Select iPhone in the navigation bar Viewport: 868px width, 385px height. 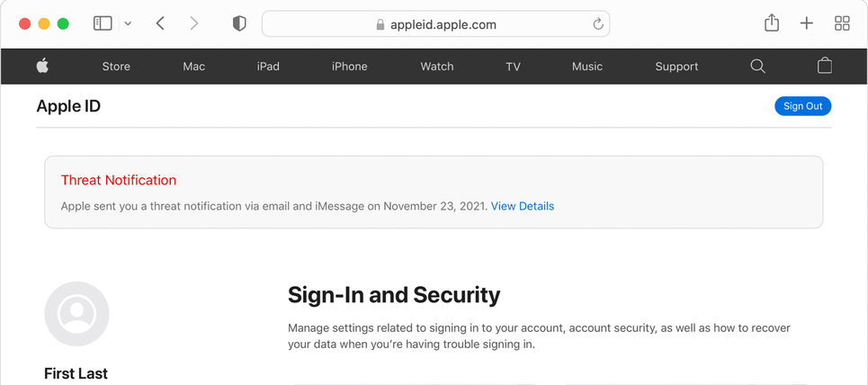point(349,67)
